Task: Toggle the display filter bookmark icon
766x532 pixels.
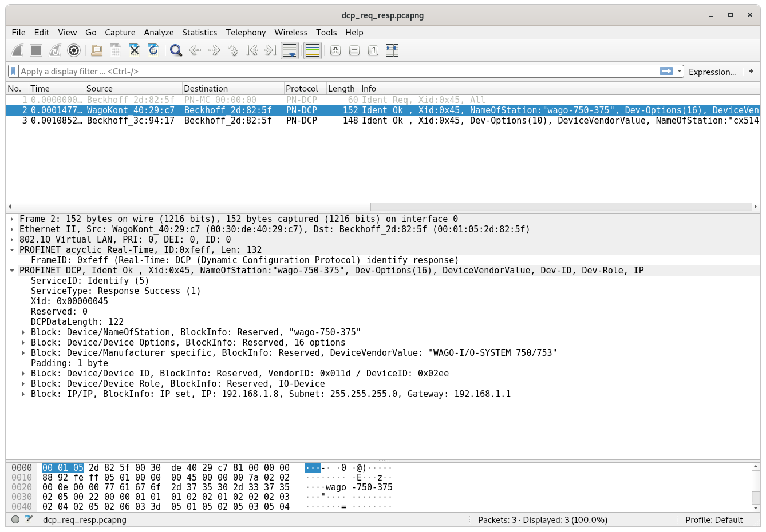Action: 13,71
